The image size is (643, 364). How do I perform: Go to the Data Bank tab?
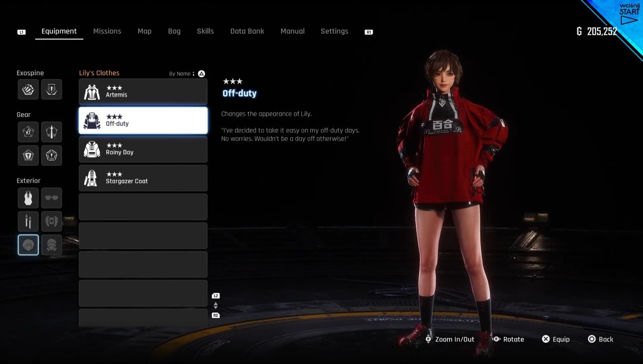(x=247, y=31)
